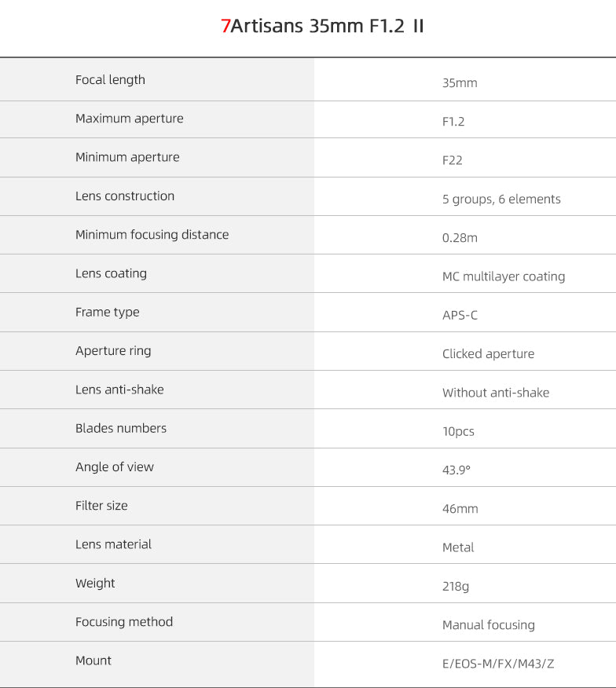Click the E/EOS-M/FX/M43/Z mount value
This screenshot has height=688, width=616.
498,664
